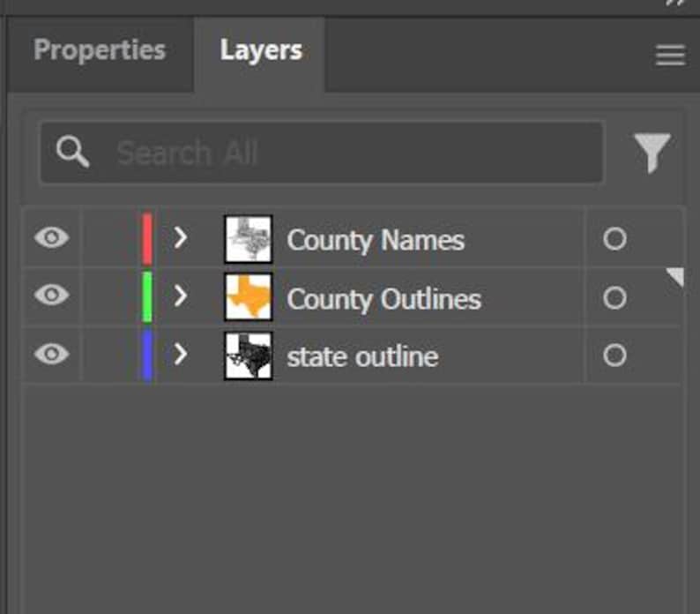Click the County Outlines target circle

coord(614,297)
